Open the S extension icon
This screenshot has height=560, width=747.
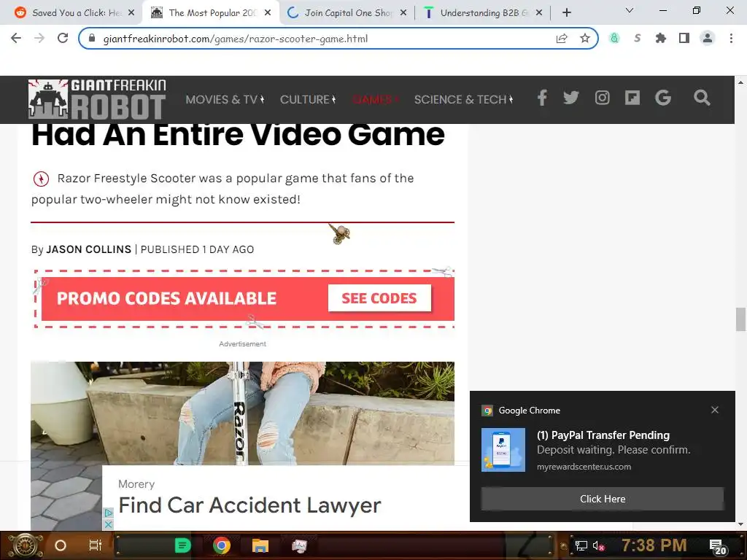click(638, 38)
